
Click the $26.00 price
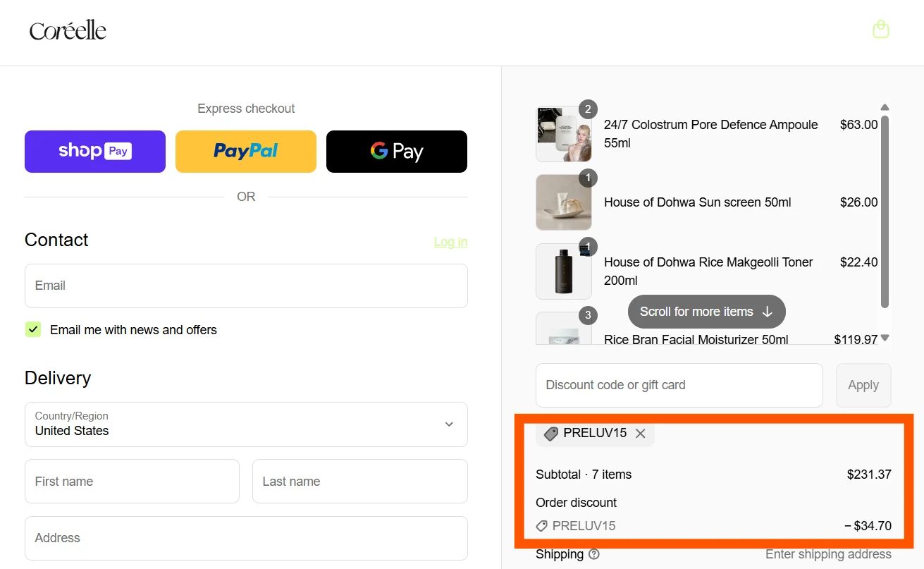coord(858,202)
